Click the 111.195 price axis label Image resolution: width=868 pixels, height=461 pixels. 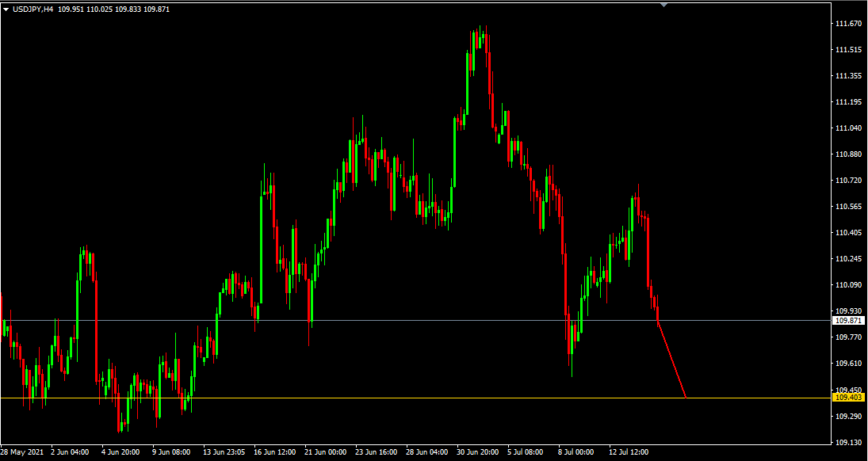pos(849,102)
